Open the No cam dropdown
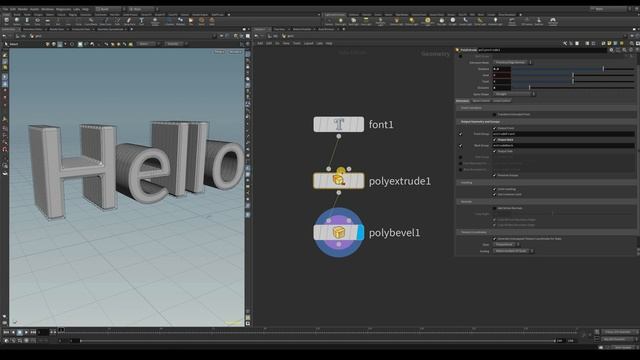The width and height of the screenshot is (640, 360). [x=236, y=52]
